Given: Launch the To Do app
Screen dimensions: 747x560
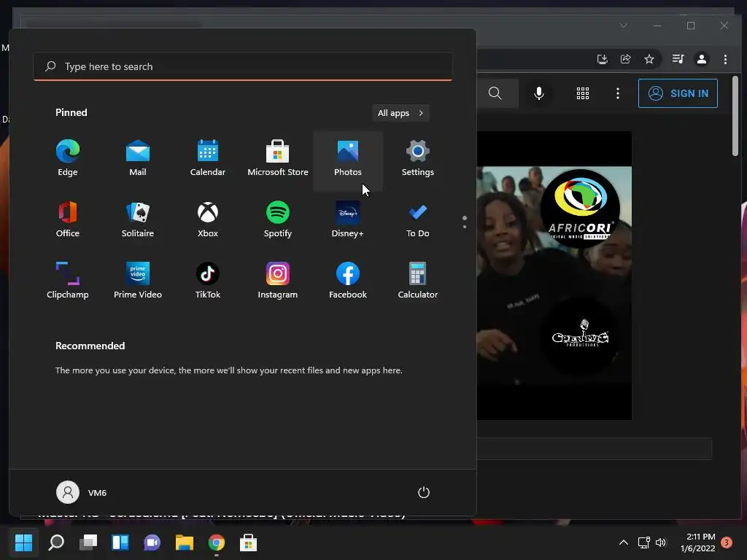Looking at the screenshot, I should click(x=418, y=219).
